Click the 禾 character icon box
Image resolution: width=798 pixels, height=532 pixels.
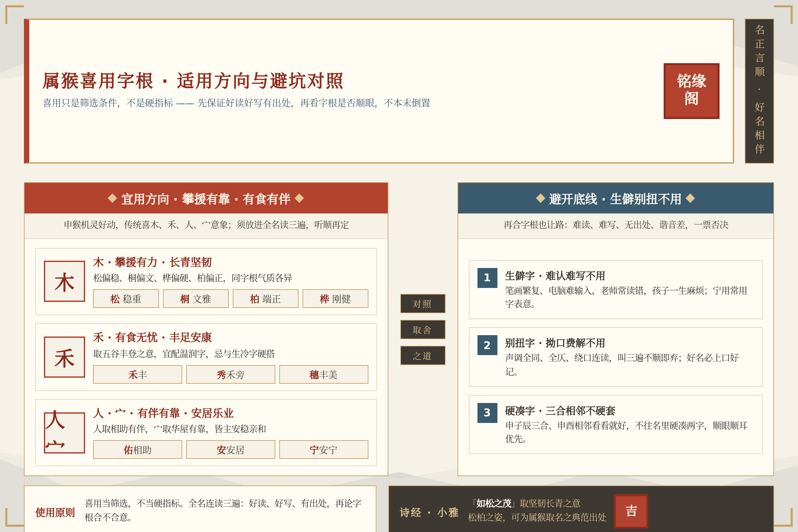(x=65, y=357)
